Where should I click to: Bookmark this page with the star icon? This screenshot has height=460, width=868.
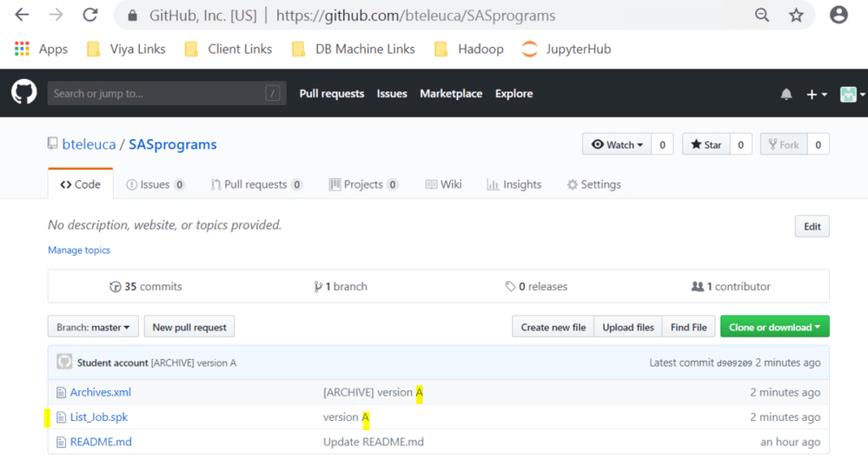click(796, 15)
